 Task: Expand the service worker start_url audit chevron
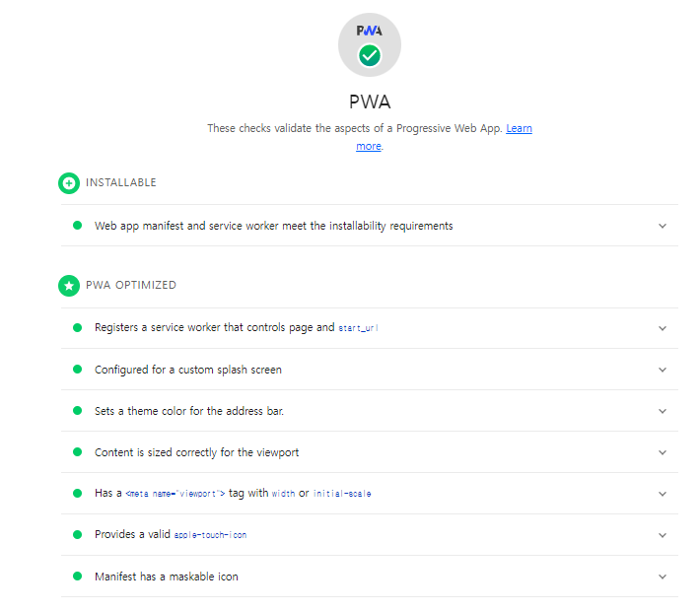click(663, 328)
